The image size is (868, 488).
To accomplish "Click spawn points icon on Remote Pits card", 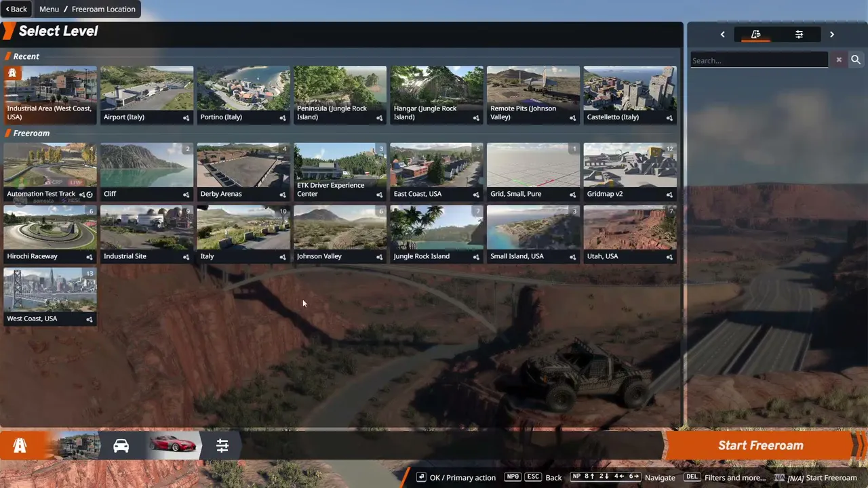I will pyautogui.click(x=573, y=118).
